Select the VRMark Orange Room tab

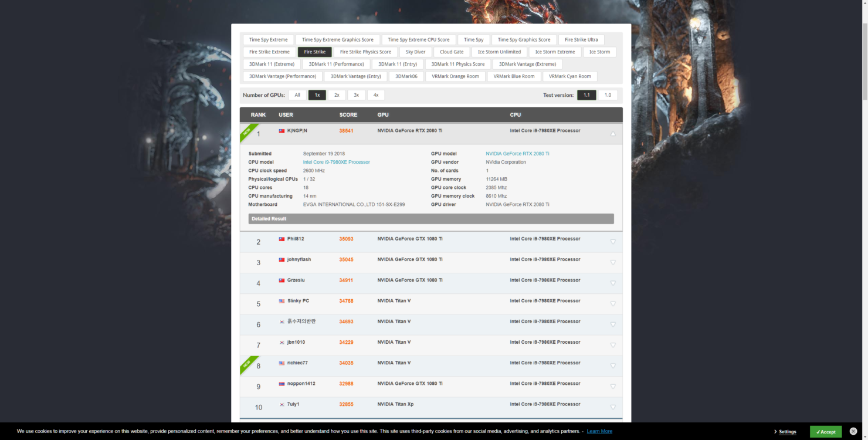point(455,76)
